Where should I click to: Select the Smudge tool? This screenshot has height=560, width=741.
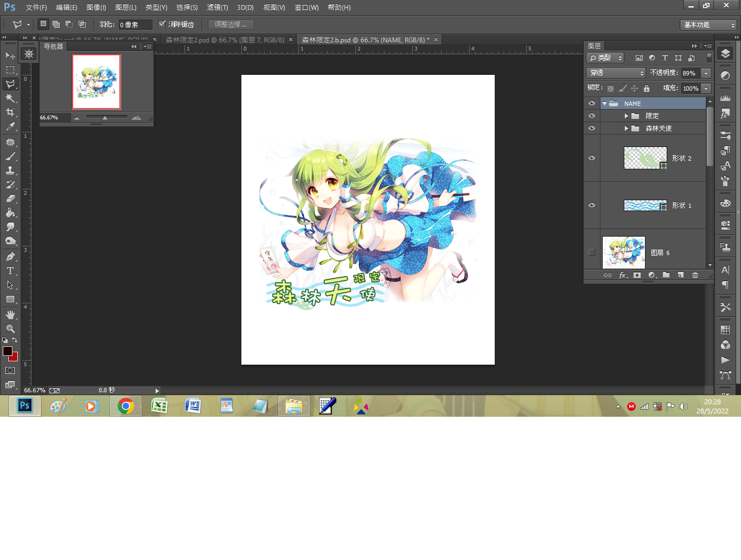[10, 227]
